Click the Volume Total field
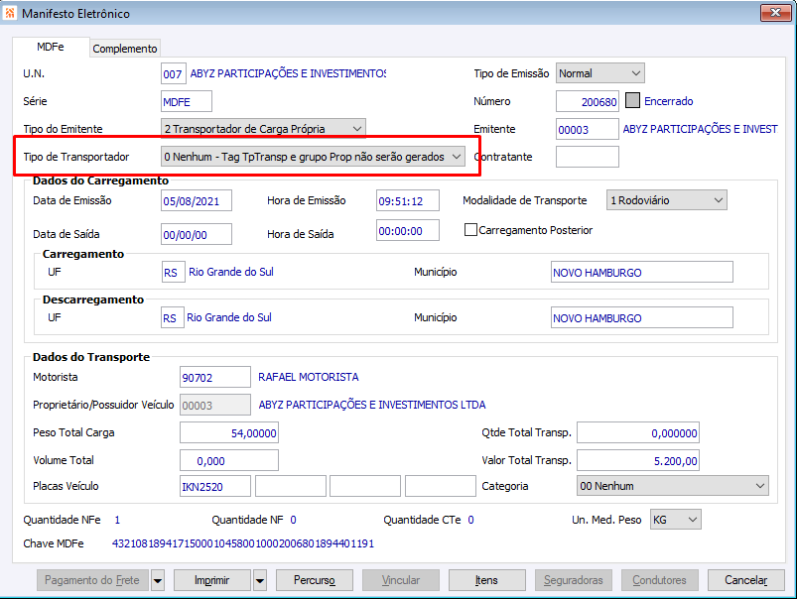Image resolution: width=797 pixels, height=599 pixels. [229, 460]
